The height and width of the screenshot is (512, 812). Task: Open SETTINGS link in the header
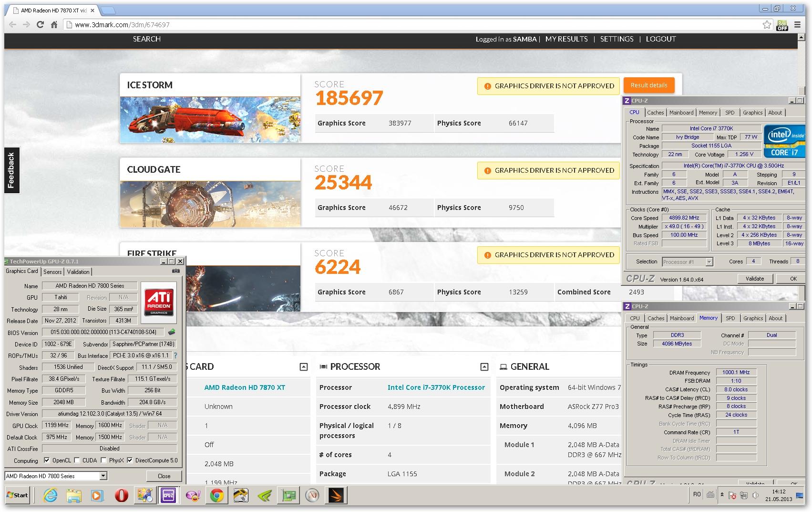pyautogui.click(x=617, y=39)
